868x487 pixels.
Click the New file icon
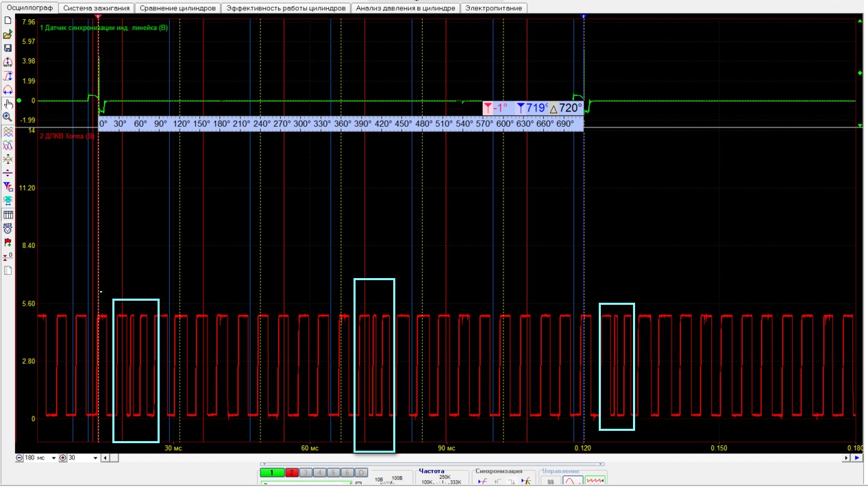(x=8, y=21)
